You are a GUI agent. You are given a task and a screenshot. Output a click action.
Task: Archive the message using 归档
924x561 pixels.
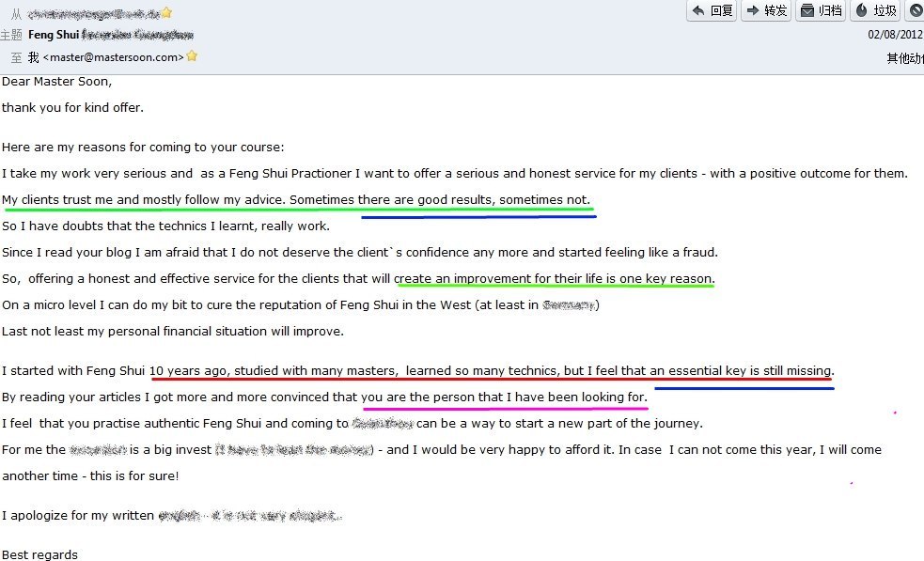point(821,11)
